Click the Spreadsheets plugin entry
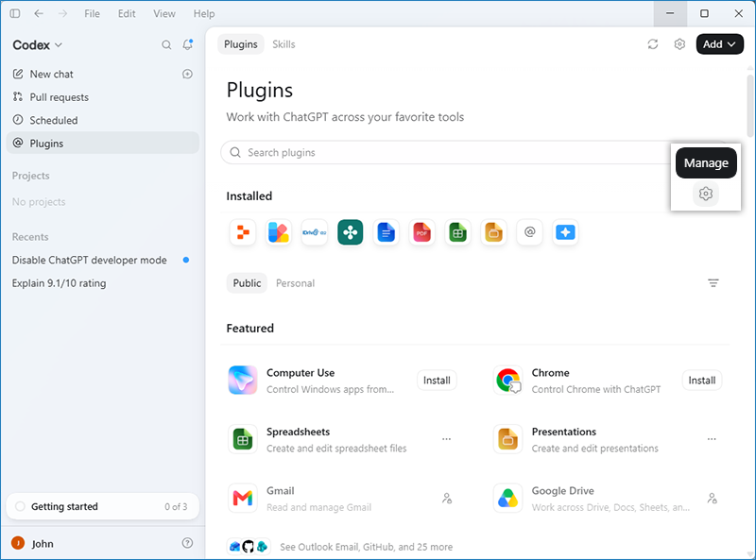The height and width of the screenshot is (560, 756). coord(342,439)
